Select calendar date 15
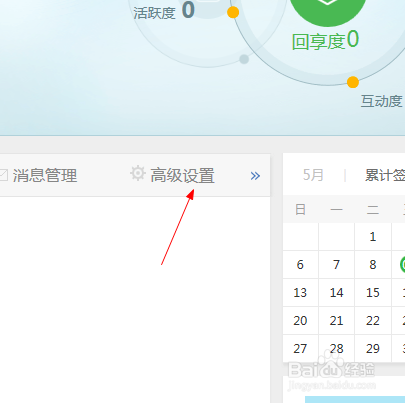405x403 pixels. click(373, 293)
